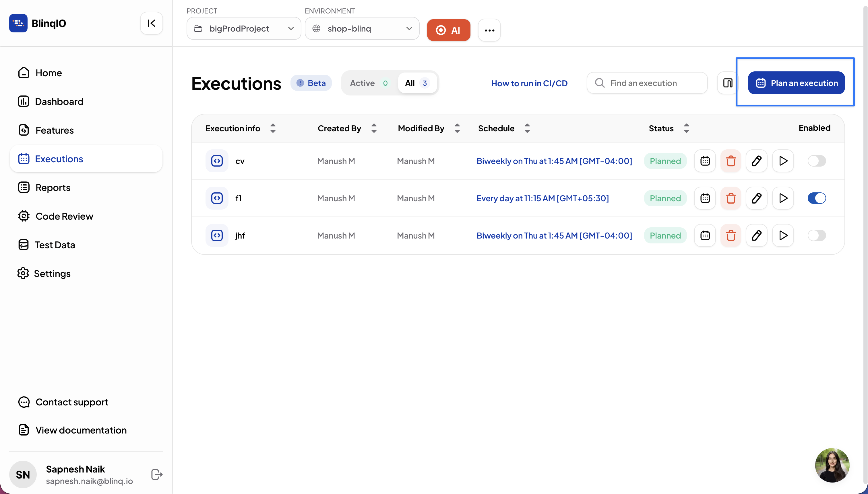Viewport: 868px width, 494px height.
Task: Open the three-dots more options menu
Action: click(x=489, y=30)
